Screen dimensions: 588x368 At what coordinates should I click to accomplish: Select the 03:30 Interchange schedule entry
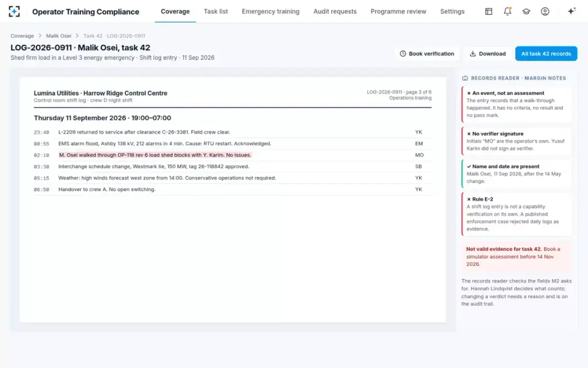tap(233, 166)
